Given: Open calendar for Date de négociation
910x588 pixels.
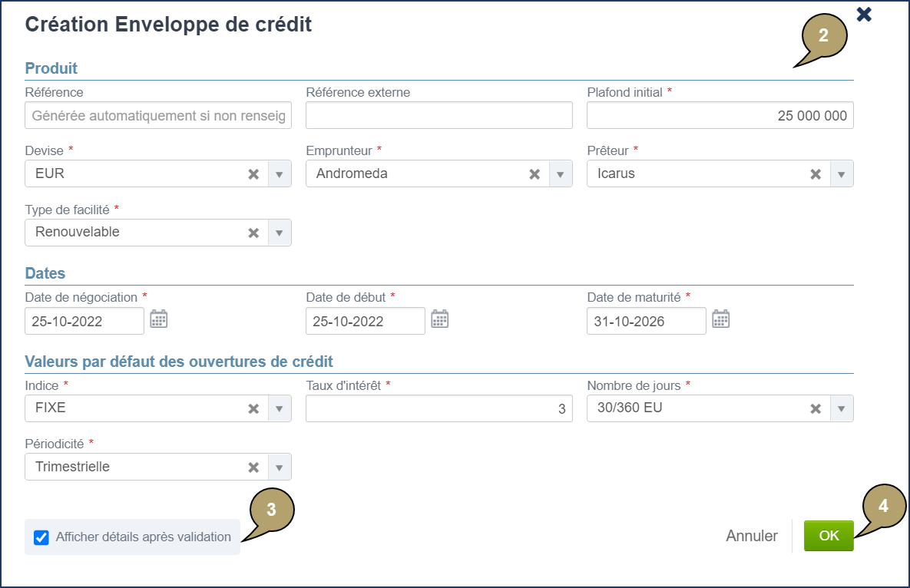Looking at the screenshot, I should tap(159, 319).
